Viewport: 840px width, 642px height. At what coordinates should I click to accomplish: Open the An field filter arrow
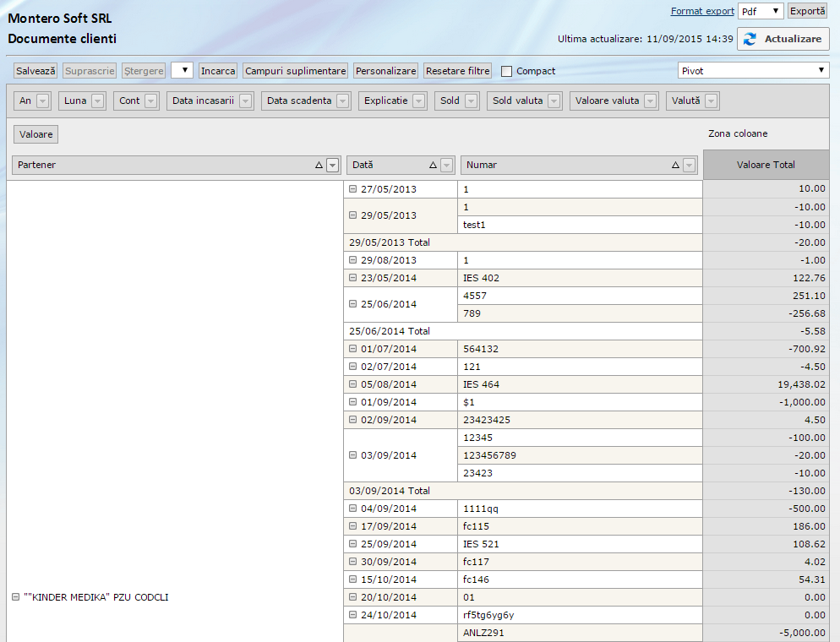coord(43,101)
